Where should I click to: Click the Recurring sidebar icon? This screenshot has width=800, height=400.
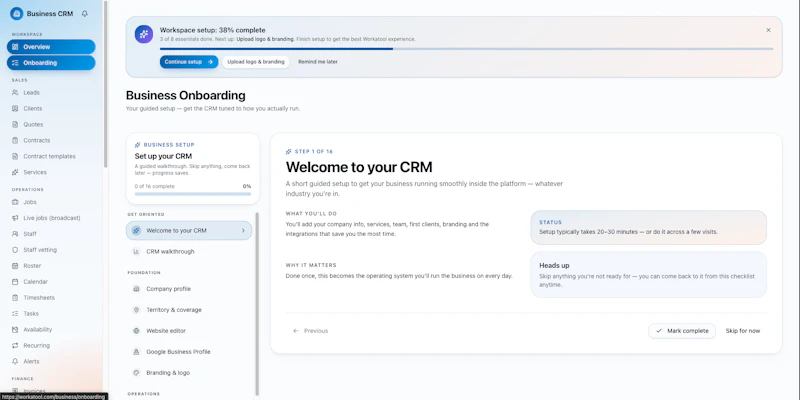(x=15, y=345)
